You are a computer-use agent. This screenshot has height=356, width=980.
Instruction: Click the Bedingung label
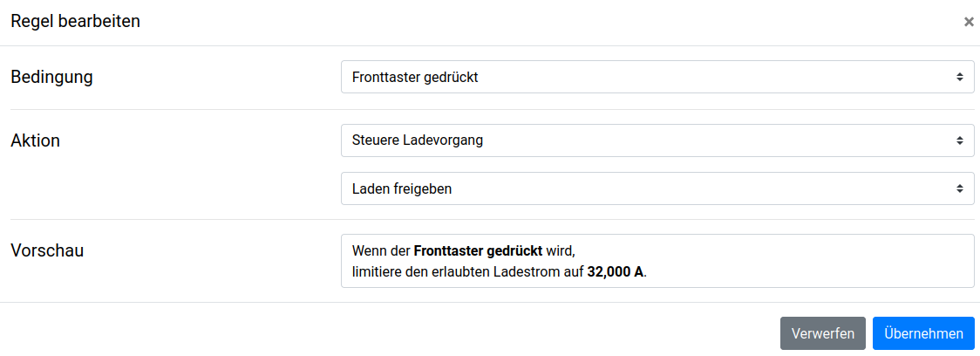(x=51, y=77)
